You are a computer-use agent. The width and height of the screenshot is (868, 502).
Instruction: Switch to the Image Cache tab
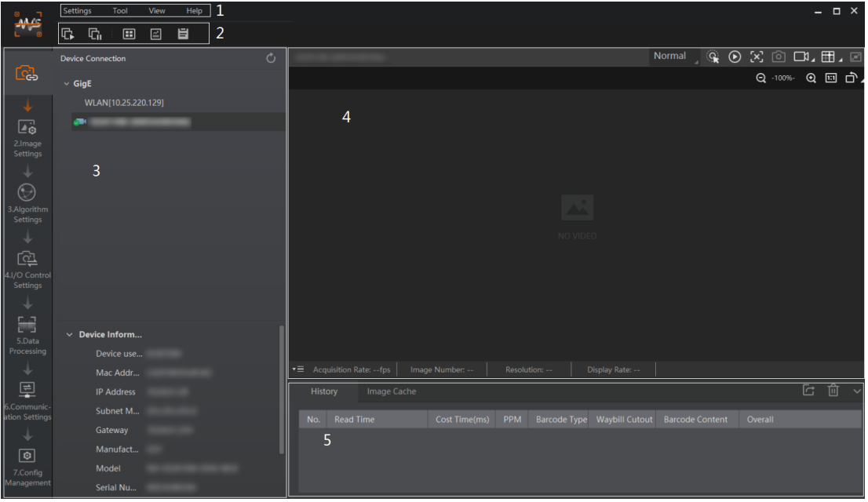point(392,391)
